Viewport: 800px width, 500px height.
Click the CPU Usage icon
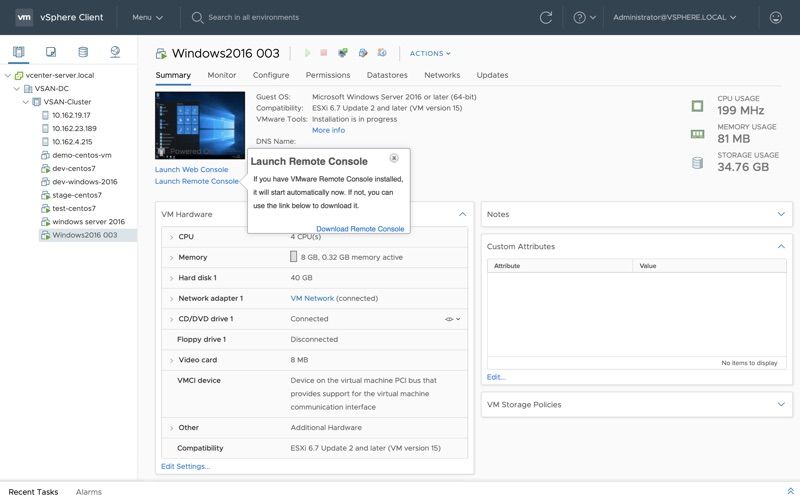tap(697, 106)
